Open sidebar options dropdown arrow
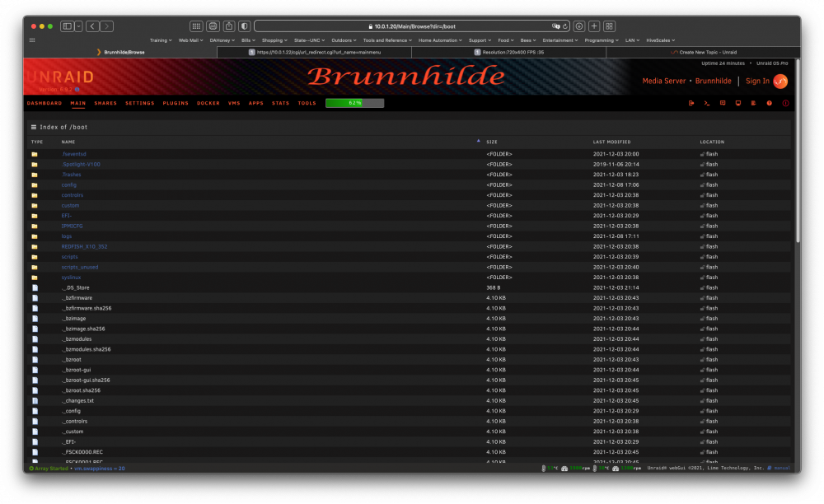The width and height of the screenshot is (824, 504). pyautogui.click(x=78, y=26)
